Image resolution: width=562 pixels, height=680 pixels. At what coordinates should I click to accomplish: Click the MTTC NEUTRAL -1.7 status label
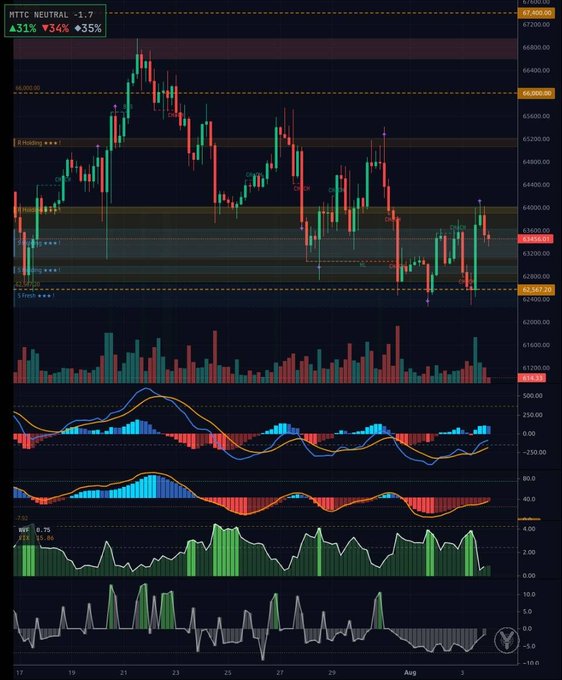click(x=51, y=15)
